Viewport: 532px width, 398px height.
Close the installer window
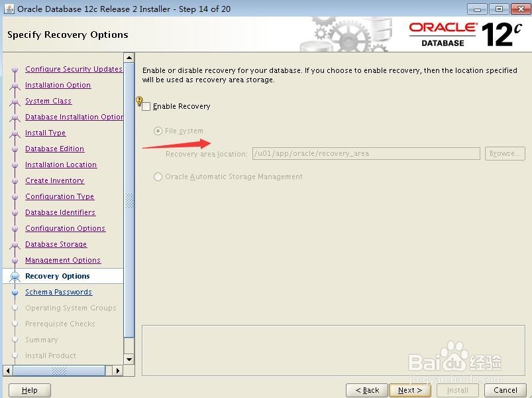(x=521, y=9)
